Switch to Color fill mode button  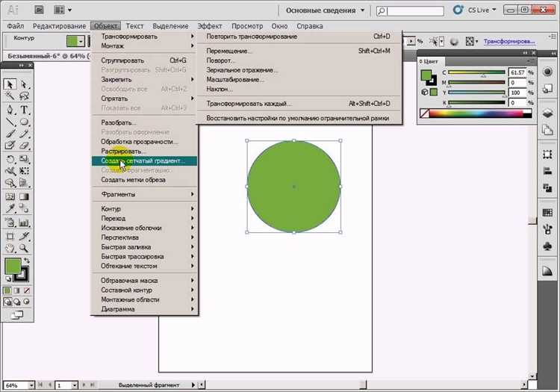[x=7, y=290]
